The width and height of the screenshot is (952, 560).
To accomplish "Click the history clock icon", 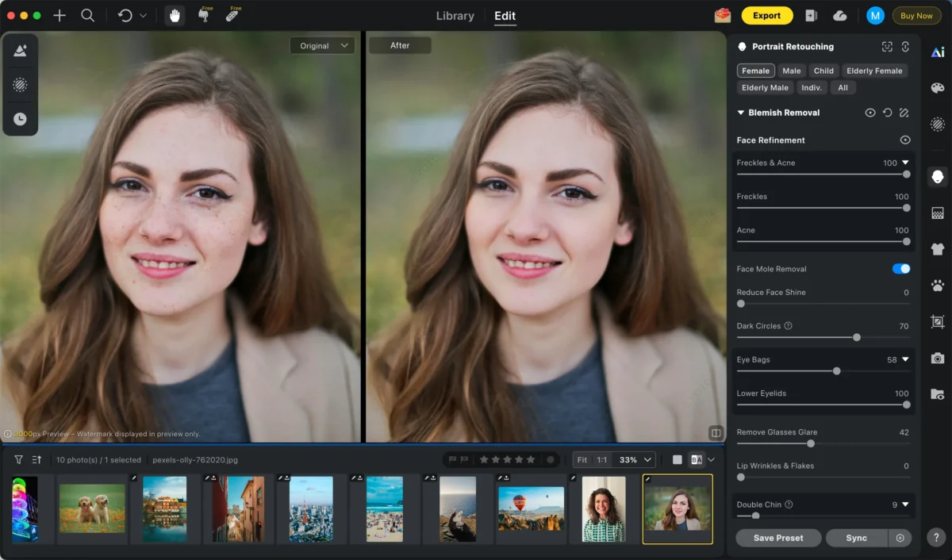I will 20,119.
